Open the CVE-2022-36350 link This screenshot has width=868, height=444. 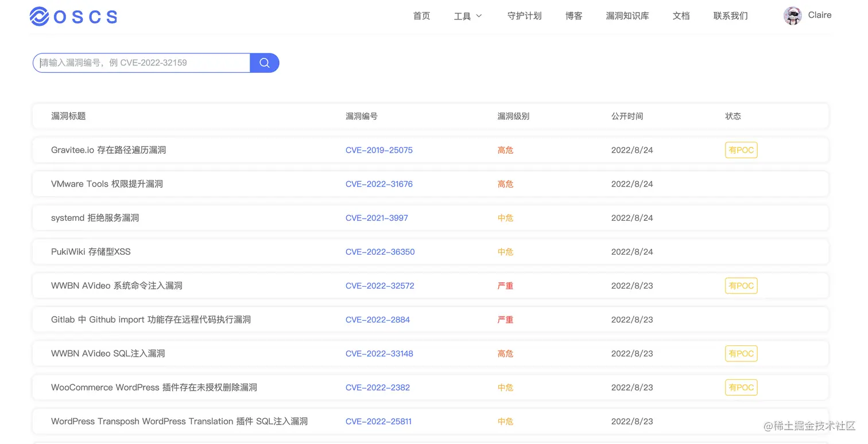tap(380, 252)
